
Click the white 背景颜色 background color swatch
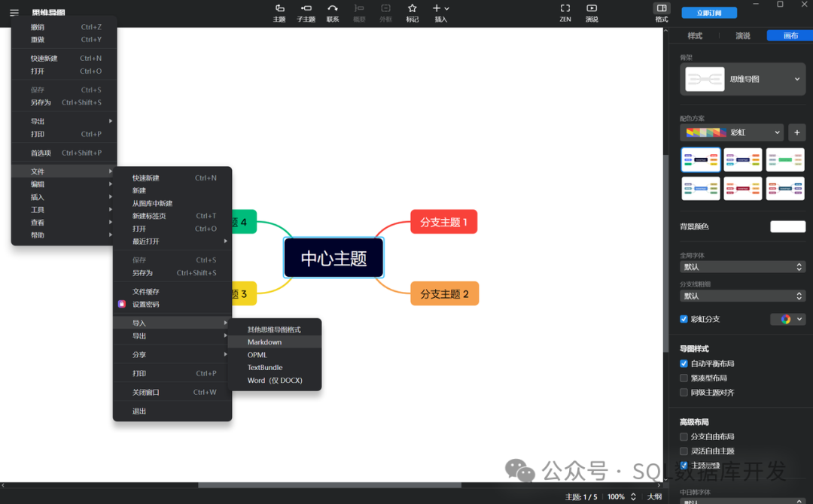click(x=787, y=226)
